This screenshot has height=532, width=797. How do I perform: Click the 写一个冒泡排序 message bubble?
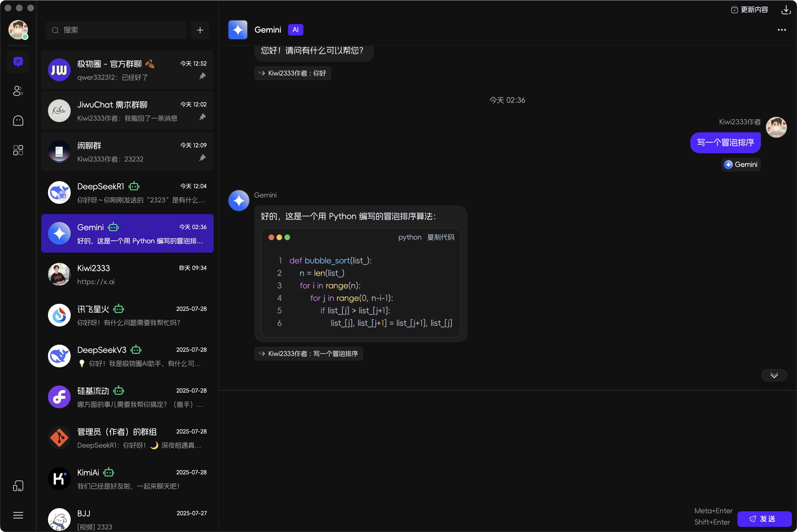point(725,143)
